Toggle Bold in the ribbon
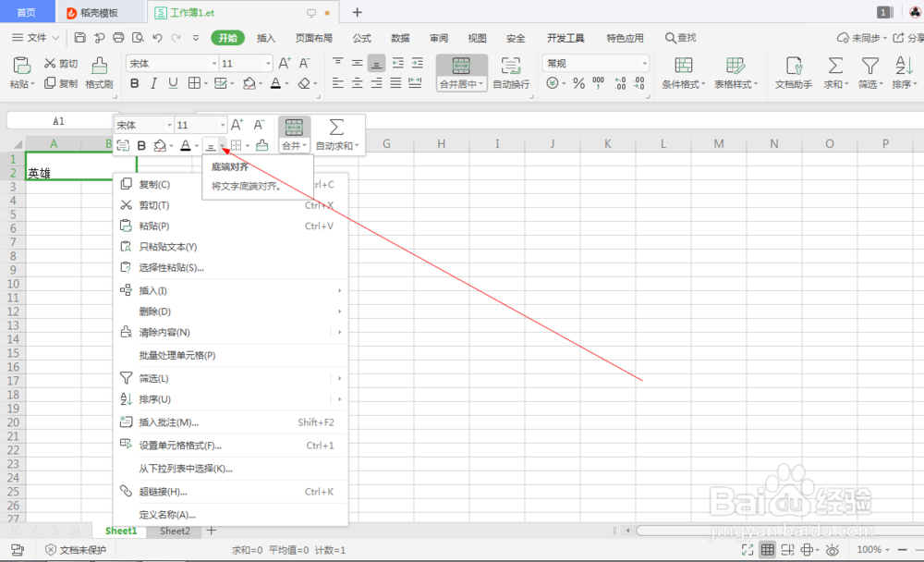Image resolution: width=924 pixels, height=562 pixels. pyautogui.click(x=135, y=83)
